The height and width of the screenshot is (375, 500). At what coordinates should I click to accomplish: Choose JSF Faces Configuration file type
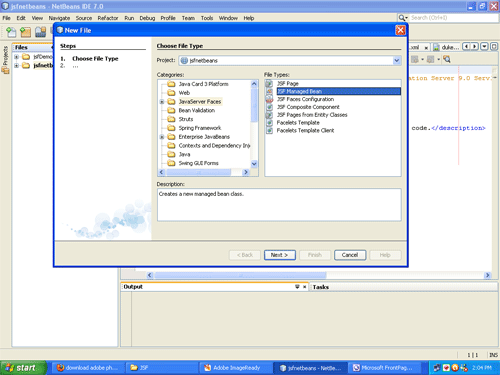[x=305, y=99]
